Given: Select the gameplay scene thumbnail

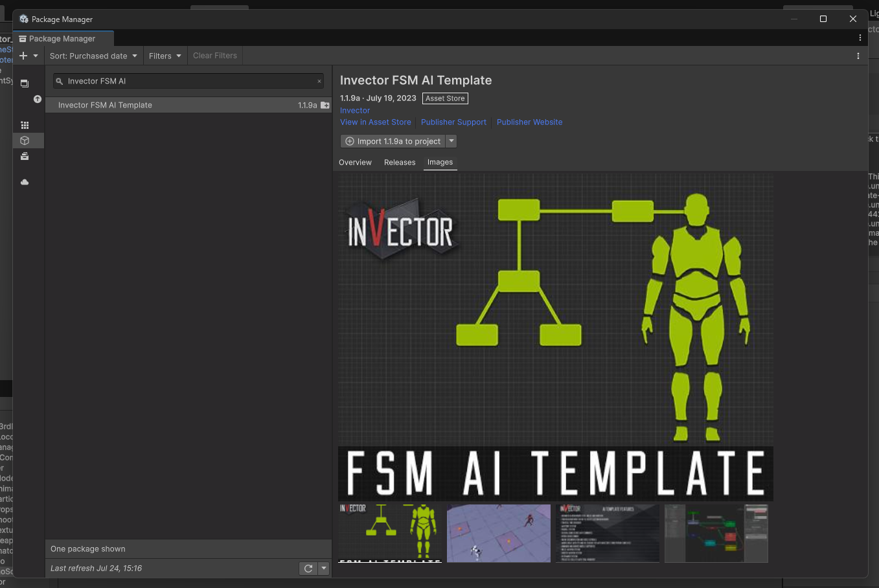Looking at the screenshot, I should tap(499, 534).
